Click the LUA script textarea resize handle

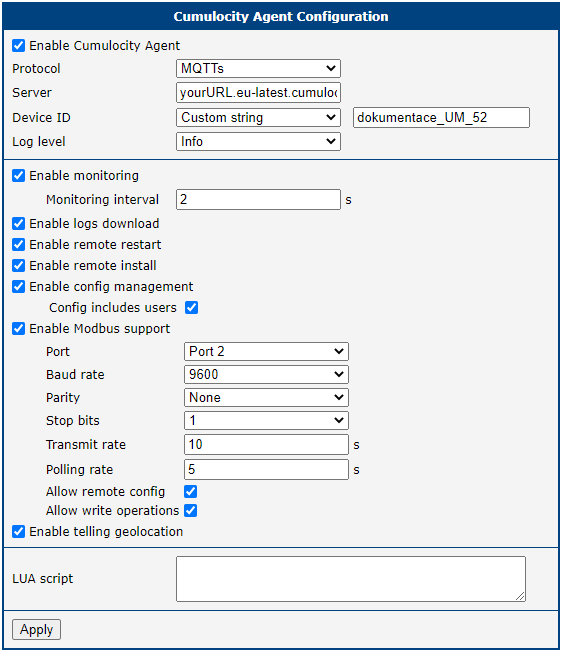click(x=520, y=596)
